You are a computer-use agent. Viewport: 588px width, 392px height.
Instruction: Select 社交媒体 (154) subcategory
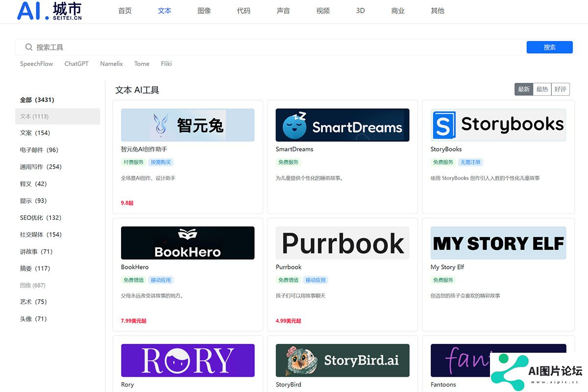tap(41, 235)
